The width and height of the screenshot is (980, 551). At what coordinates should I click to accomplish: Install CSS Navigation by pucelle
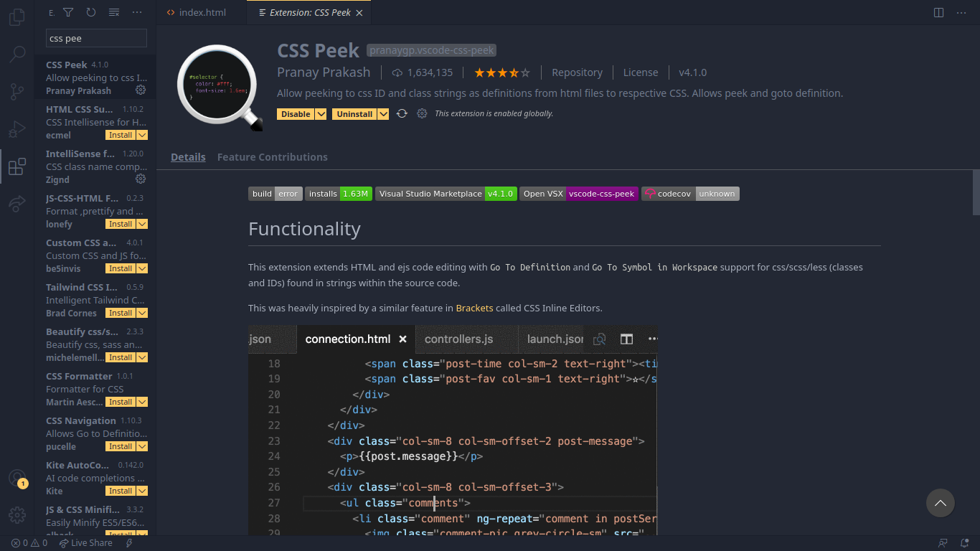coord(121,446)
